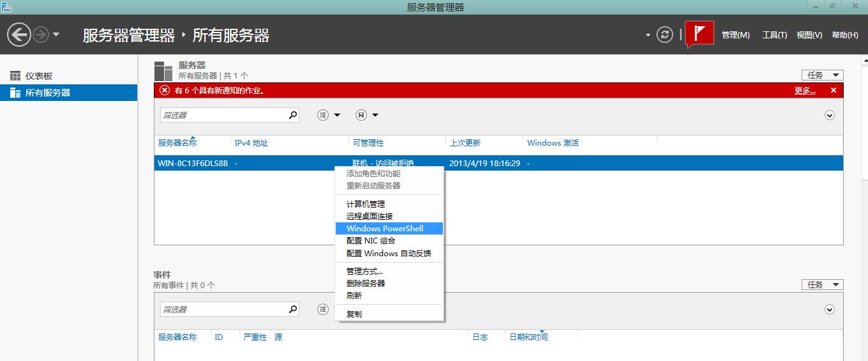
Task: Click the save query disk icon
Action: (361, 115)
